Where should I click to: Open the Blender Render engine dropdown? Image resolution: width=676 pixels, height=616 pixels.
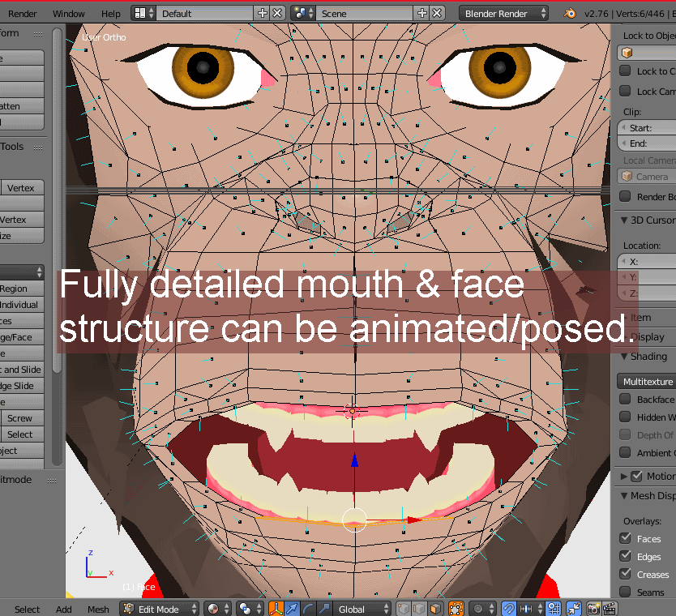tap(503, 14)
